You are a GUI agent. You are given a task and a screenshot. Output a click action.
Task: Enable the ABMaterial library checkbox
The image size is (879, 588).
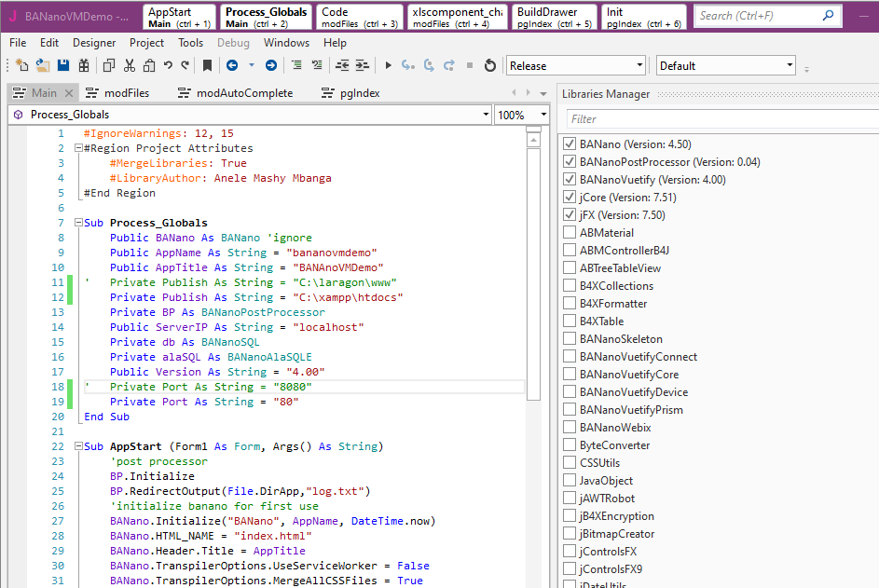(x=570, y=233)
